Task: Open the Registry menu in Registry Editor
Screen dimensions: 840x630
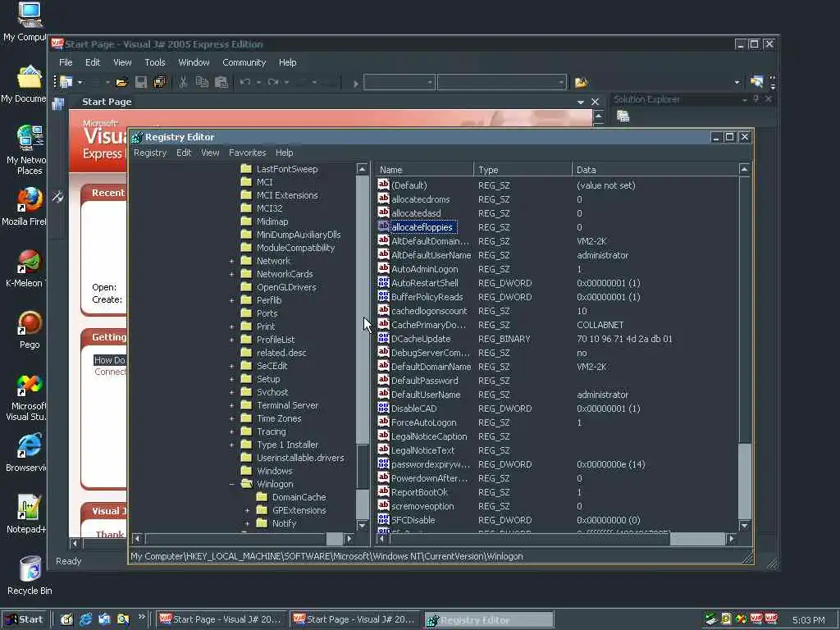Action: pos(150,153)
